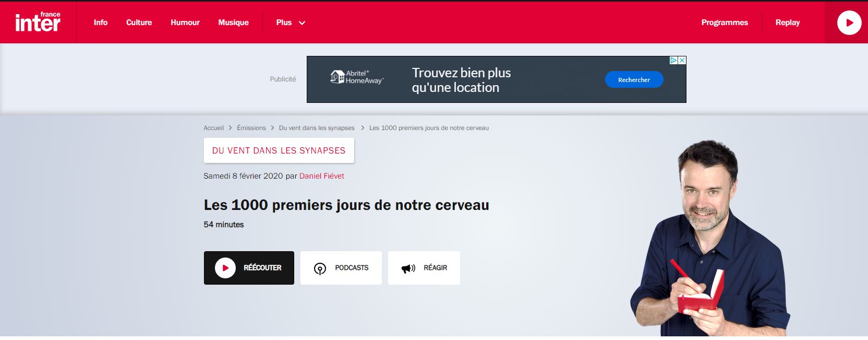Open the AdChoices info icon

pos(673,61)
